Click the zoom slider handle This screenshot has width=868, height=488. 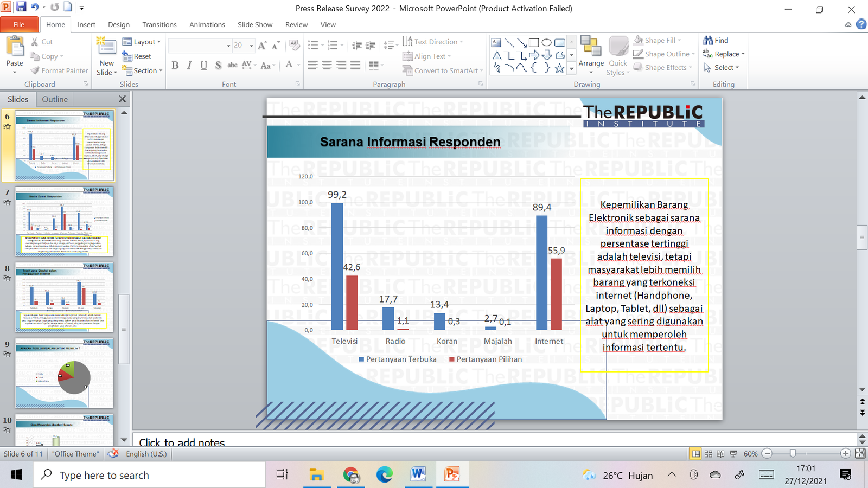coord(793,453)
